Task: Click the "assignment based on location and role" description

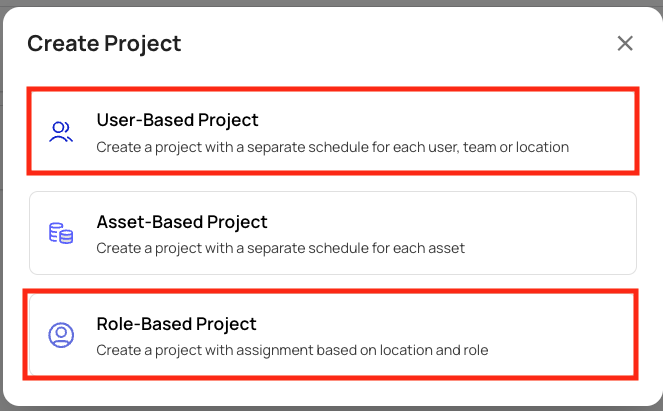Action: coord(362,350)
